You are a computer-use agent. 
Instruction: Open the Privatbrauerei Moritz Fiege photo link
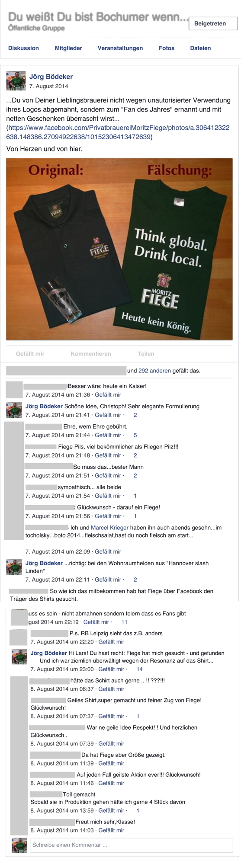click(118, 132)
